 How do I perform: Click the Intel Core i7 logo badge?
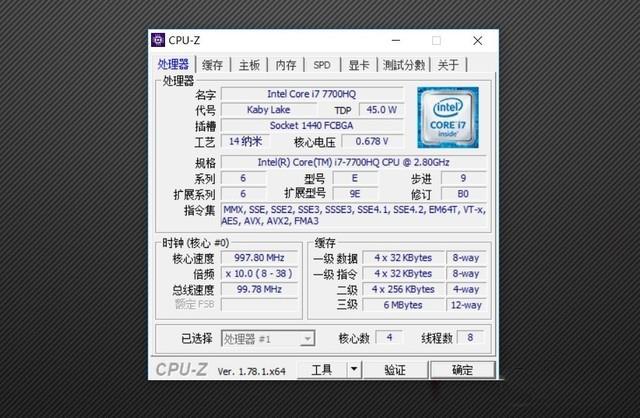click(448, 118)
